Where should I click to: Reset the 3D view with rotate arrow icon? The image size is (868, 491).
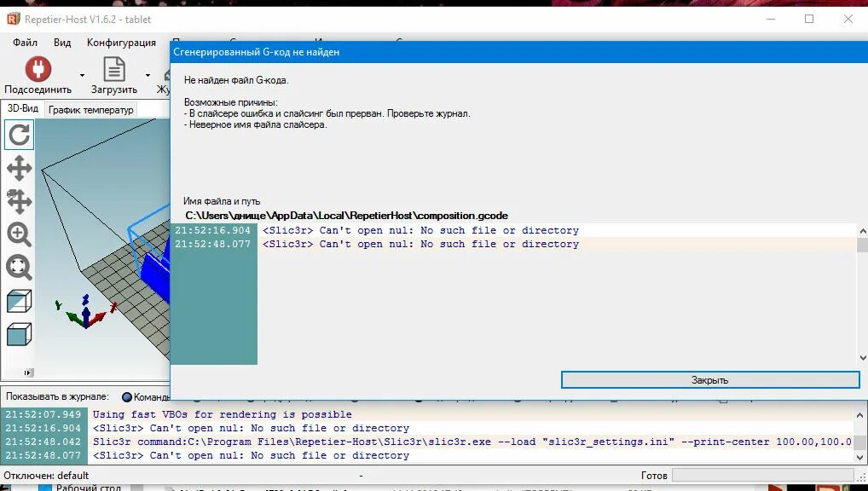point(20,135)
